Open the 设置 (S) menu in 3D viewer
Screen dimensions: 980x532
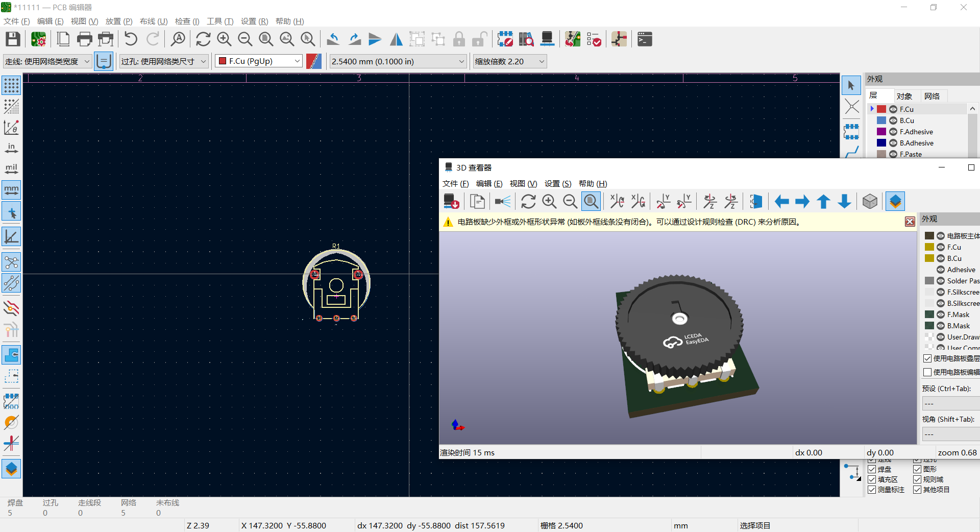[557, 184]
